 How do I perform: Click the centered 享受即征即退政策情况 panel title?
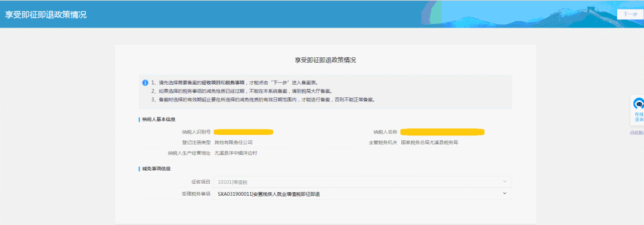326,60
